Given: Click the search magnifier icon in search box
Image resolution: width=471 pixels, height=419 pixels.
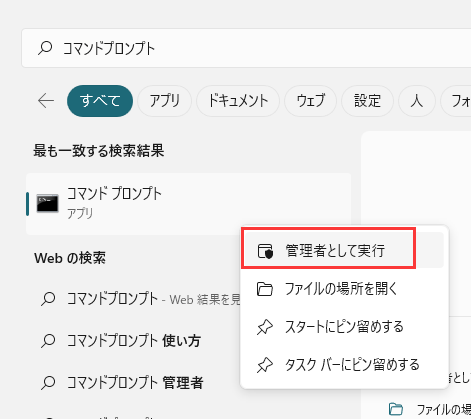Looking at the screenshot, I should (x=45, y=48).
